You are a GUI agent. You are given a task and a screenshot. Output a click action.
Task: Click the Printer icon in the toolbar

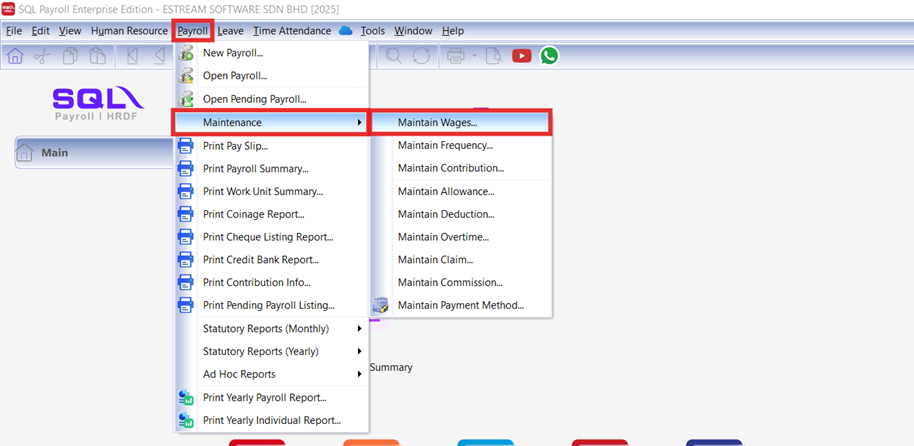tap(455, 56)
